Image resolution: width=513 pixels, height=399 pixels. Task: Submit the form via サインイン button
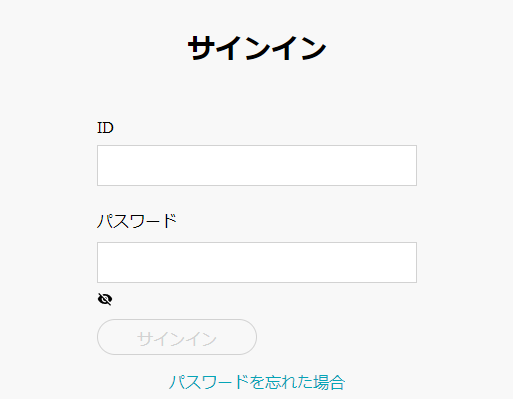tap(177, 337)
